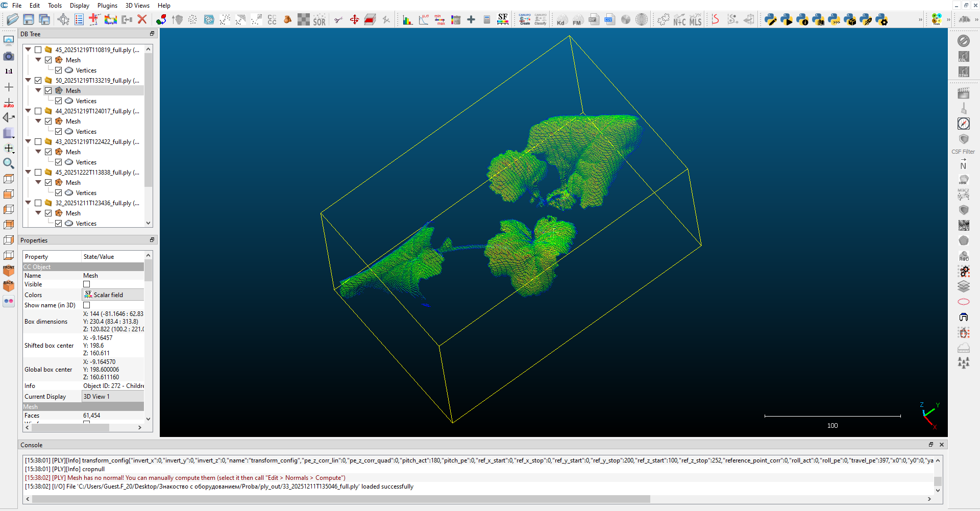The width and height of the screenshot is (980, 511).
Task: Toggle the Visible property checkbox
Action: [x=87, y=284]
